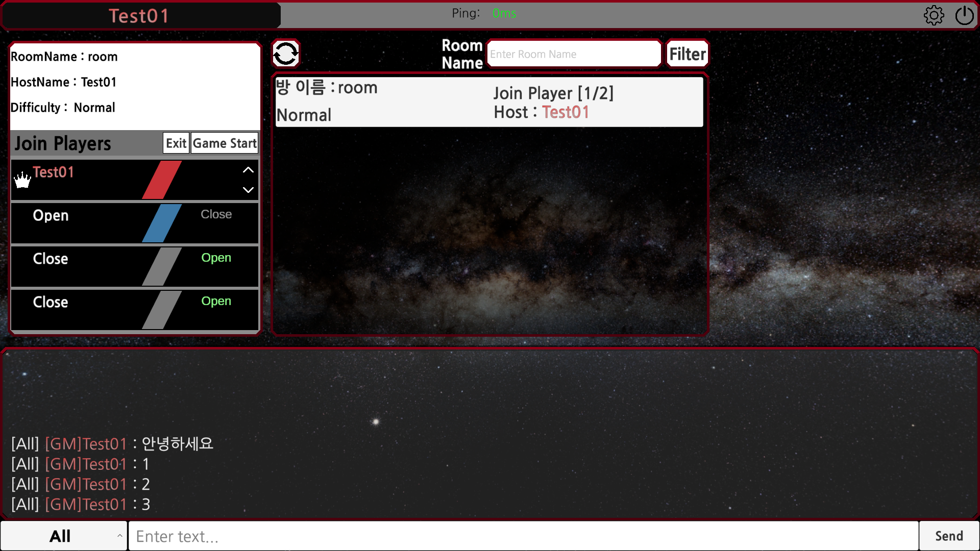This screenshot has height=551, width=980.
Task: Open the third player slot
Action: point(216,258)
